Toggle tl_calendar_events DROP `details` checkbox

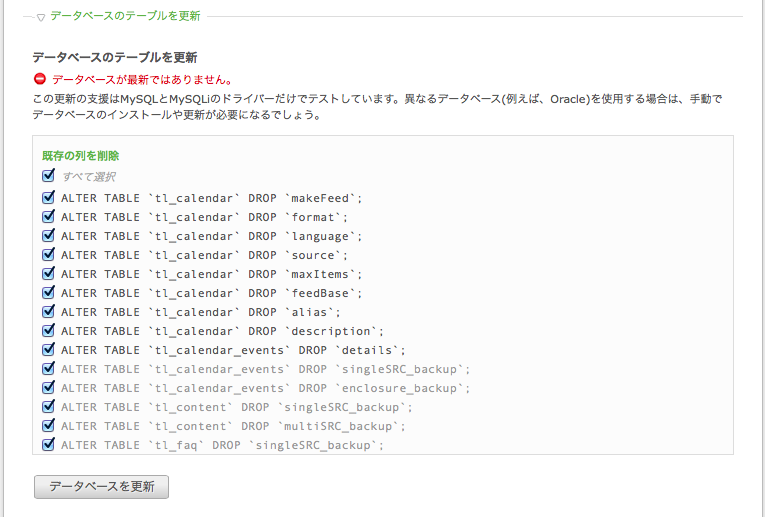tap(48, 350)
